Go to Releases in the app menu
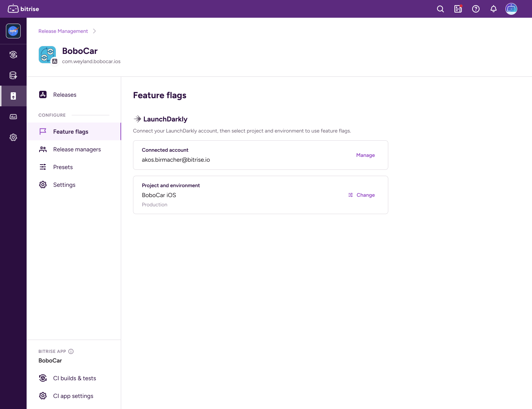Image resolution: width=532 pixels, height=409 pixels. click(65, 95)
